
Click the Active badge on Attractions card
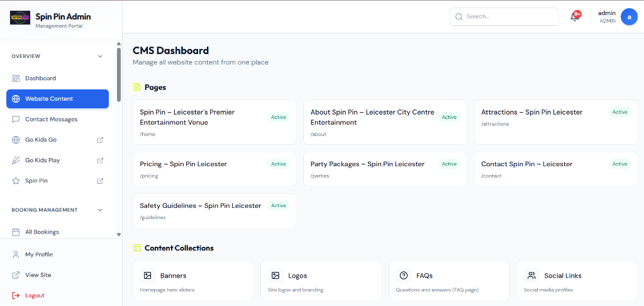coord(619,112)
